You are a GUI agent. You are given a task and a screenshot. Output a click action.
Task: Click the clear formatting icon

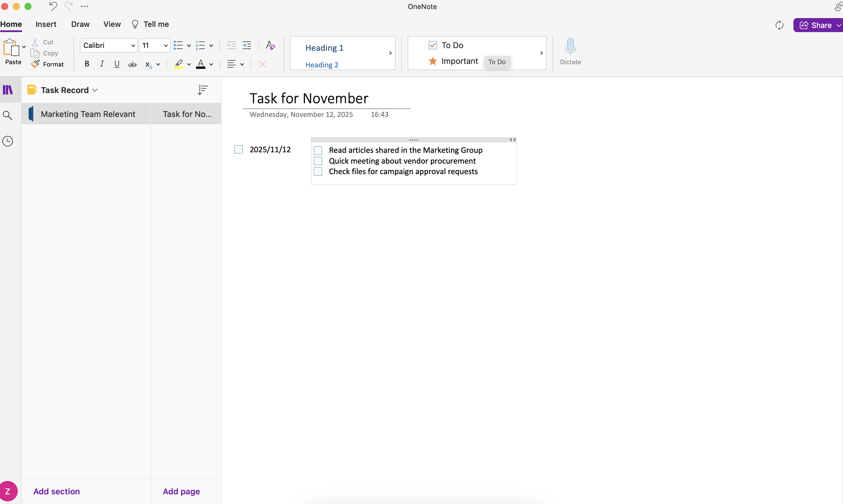coord(270,45)
